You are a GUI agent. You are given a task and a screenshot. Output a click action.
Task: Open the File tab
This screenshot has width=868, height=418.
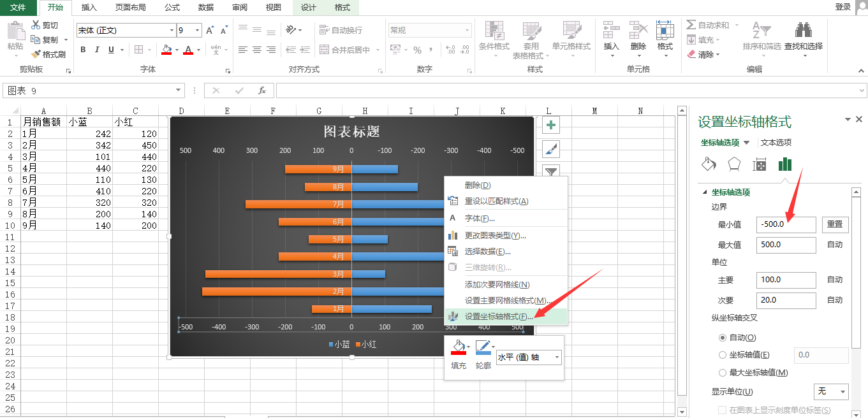coord(18,8)
